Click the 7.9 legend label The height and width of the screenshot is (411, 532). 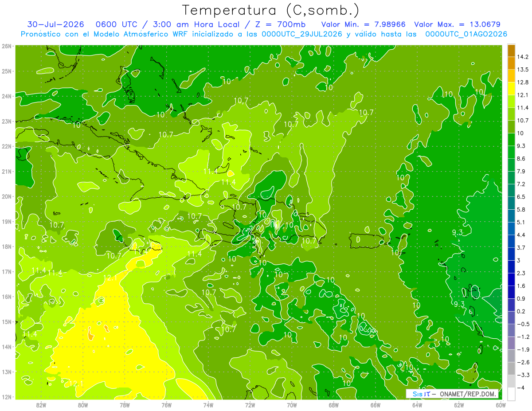point(521,171)
